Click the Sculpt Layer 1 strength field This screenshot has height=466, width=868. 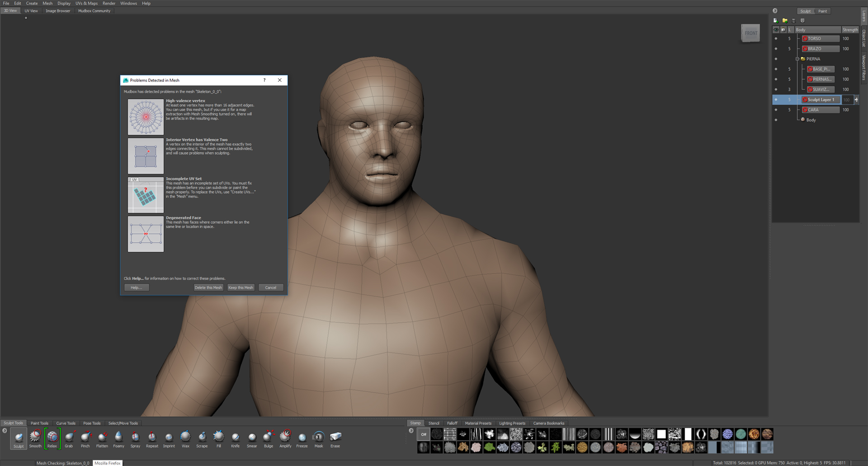coord(846,100)
